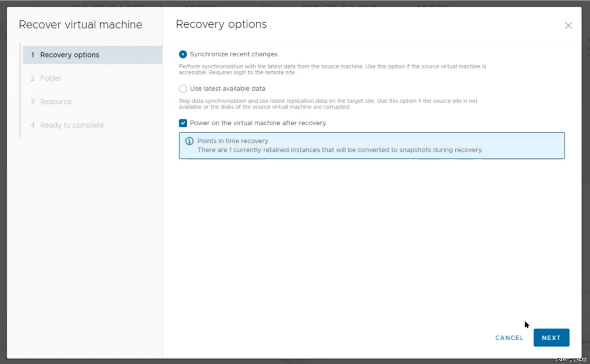Go to the Folder wizard step
590x364 pixels.
click(51, 78)
